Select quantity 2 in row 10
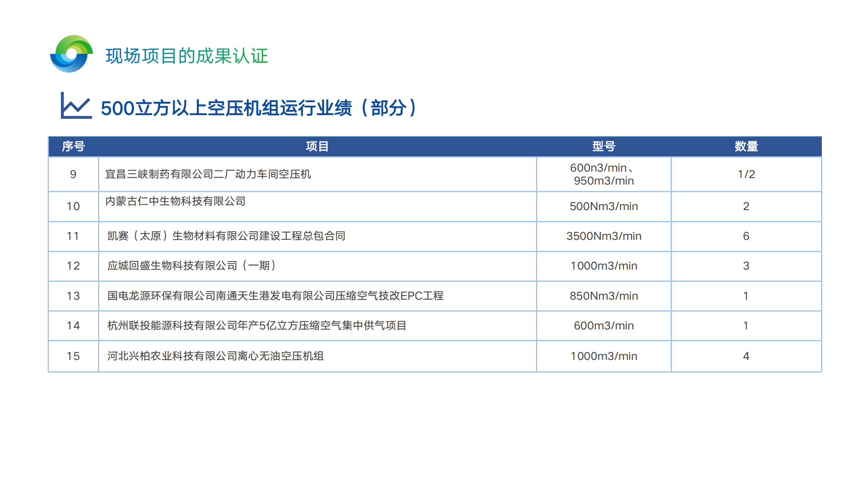This screenshot has width=868, height=488. (x=746, y=206)
